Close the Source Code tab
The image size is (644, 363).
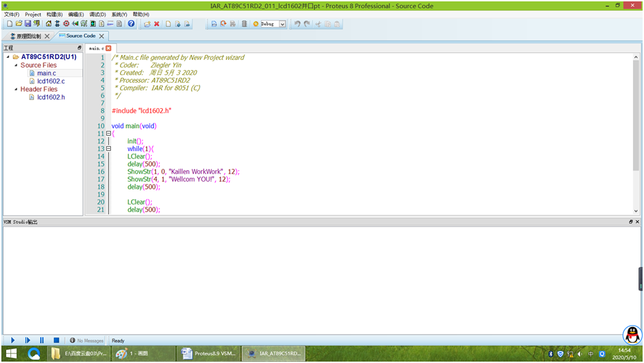(x=101, y=36)
